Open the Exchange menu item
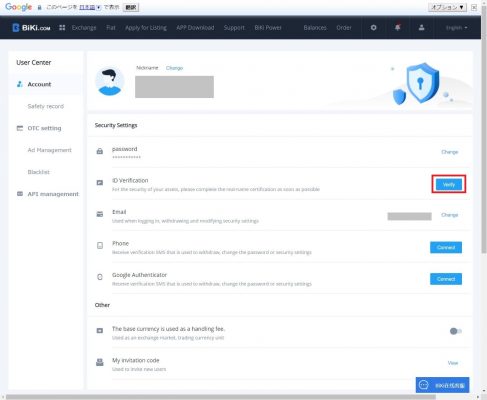This screenshot has width=487, height=400. point(84,28)
